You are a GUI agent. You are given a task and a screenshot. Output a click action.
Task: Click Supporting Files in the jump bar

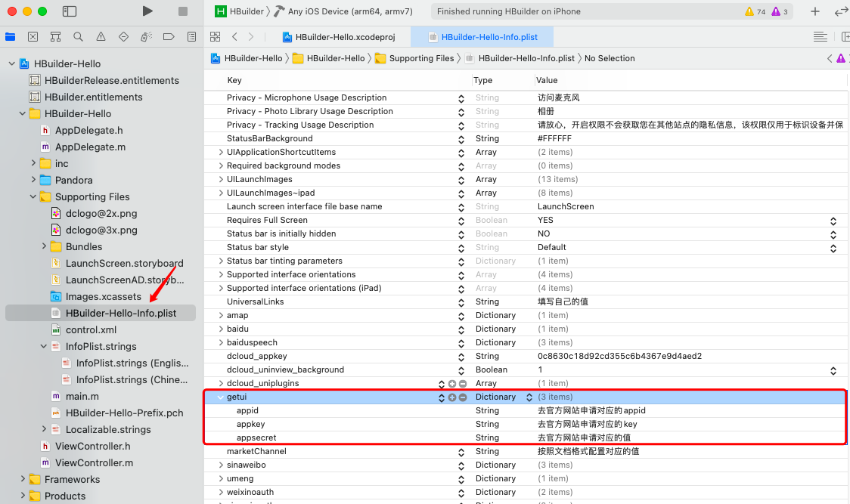[414, 58]
